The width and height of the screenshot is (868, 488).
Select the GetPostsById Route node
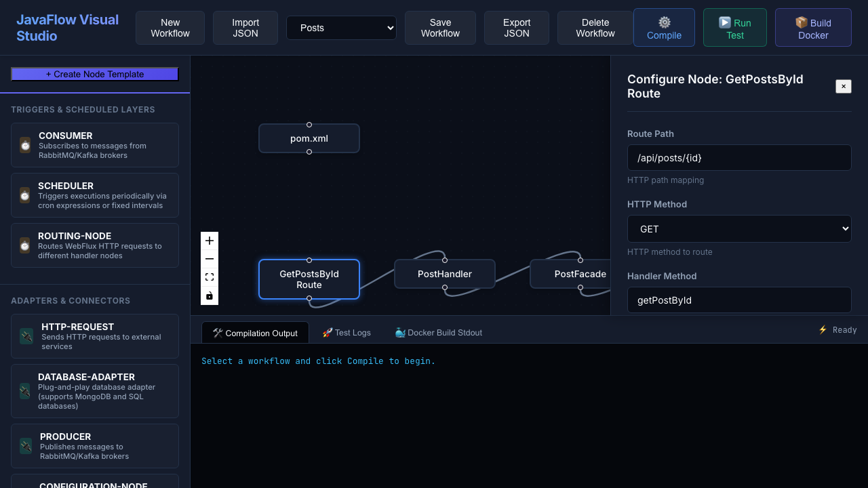point(309,279)
